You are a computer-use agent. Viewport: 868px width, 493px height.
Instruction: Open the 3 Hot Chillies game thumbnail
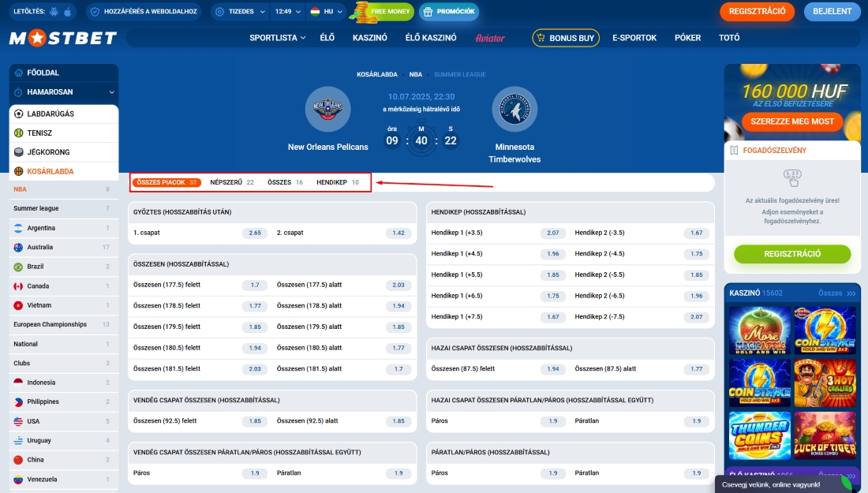click(825, 383)
